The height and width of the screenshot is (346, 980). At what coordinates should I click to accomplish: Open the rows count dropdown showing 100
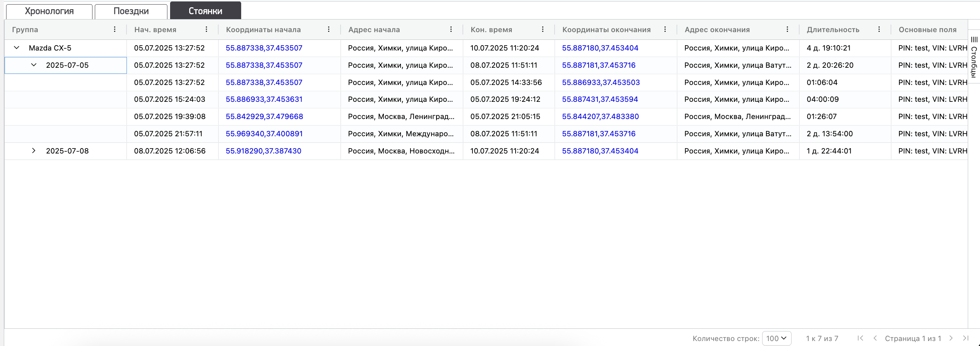[x=776, y=338]
